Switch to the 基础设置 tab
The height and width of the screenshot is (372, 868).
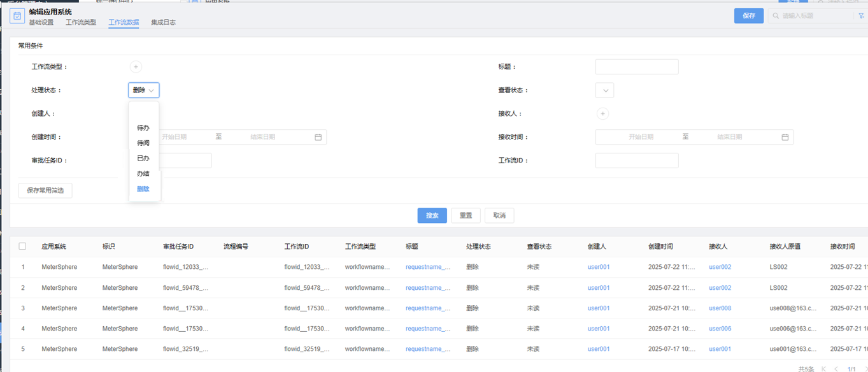tap(41, 22)
